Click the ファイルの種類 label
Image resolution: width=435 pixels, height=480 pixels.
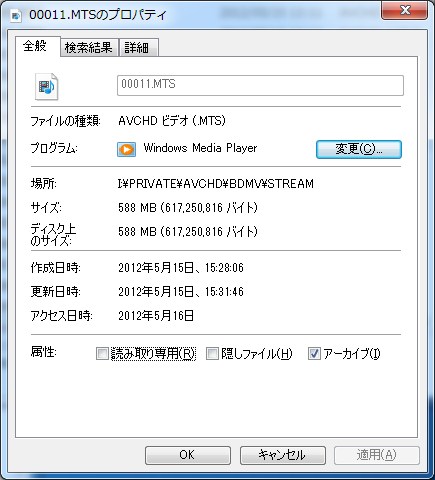(x=66, y=121)
